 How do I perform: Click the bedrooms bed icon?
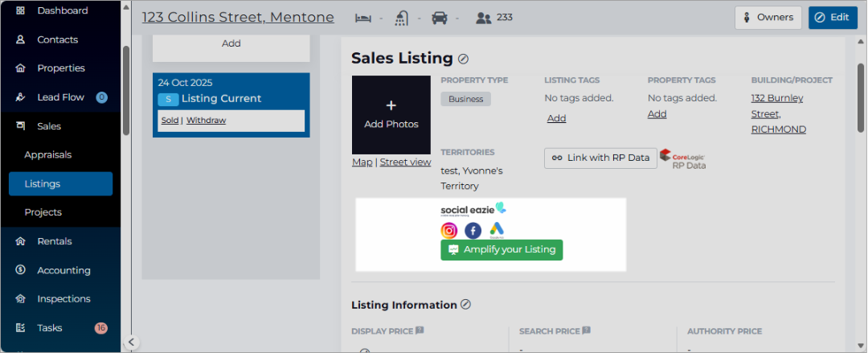[x=363, y=18]
